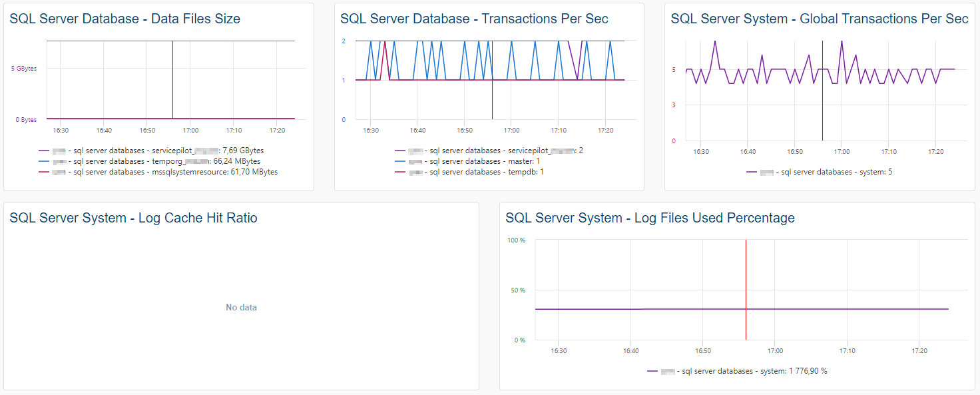
Task: Click the No data message
Action: coord(242,307)
